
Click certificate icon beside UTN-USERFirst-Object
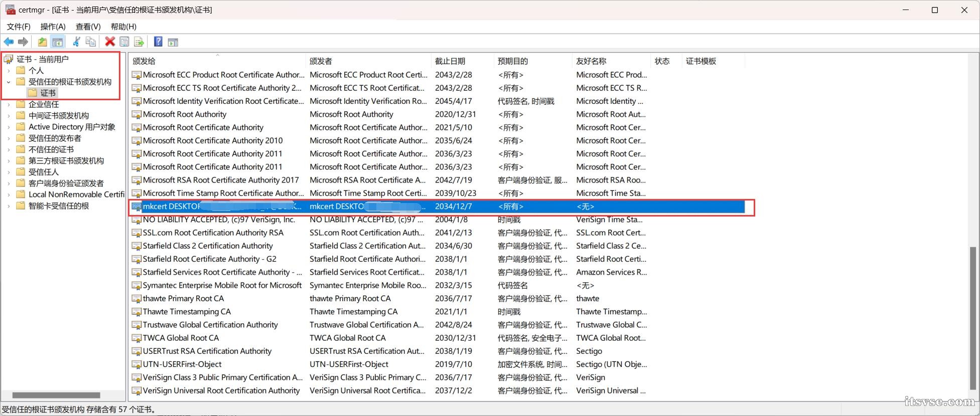[x=136, y=364]
